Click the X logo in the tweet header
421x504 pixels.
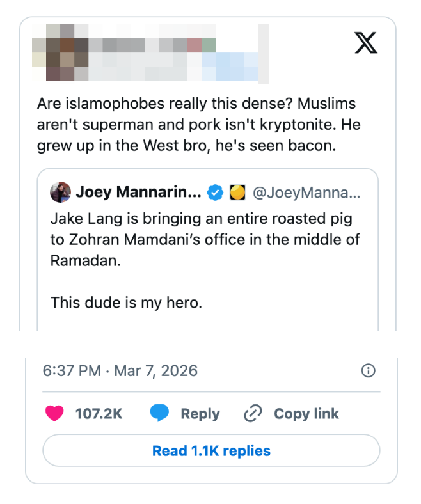365,43
